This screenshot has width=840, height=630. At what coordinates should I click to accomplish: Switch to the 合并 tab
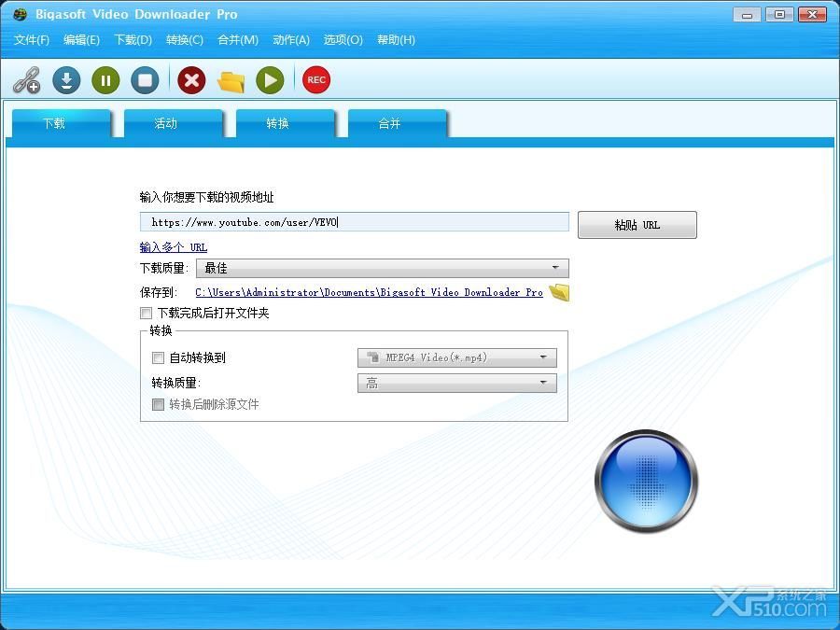pos(397,124)
